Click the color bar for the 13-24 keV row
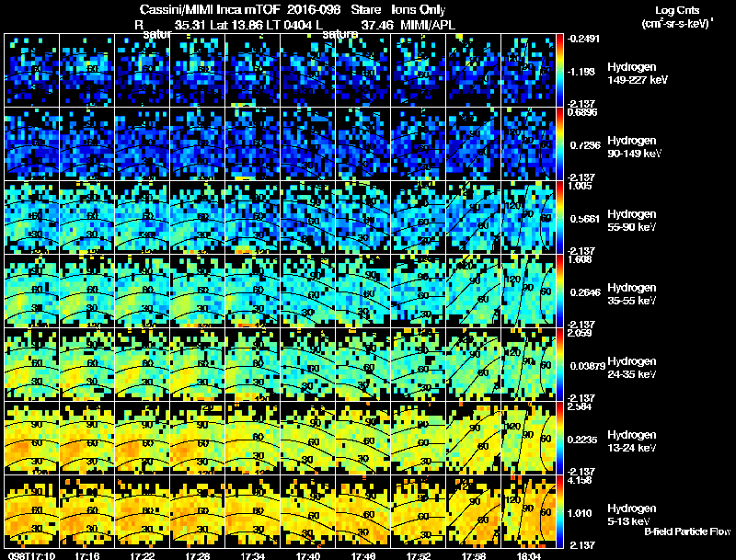 coord(559,439)
